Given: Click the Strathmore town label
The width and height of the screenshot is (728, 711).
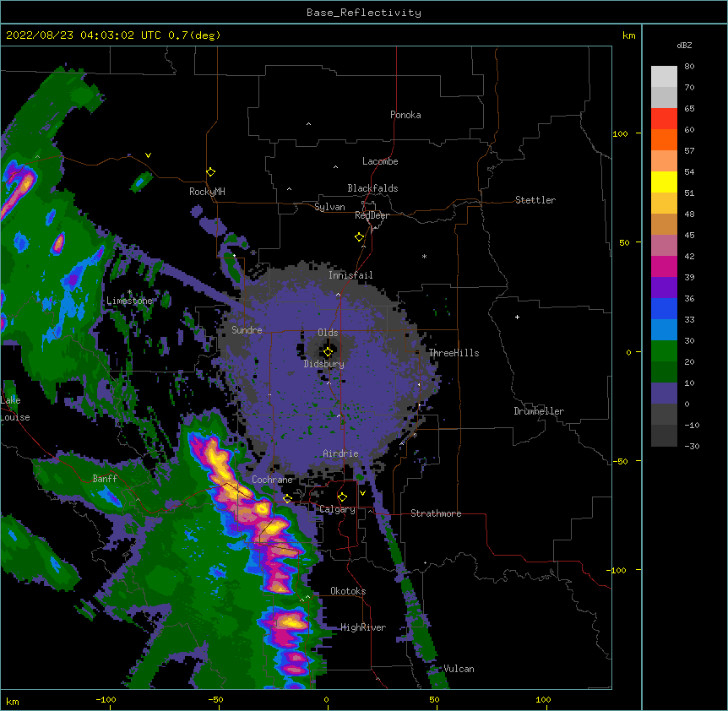Looking at the screenshot, I should pos(436,513).
